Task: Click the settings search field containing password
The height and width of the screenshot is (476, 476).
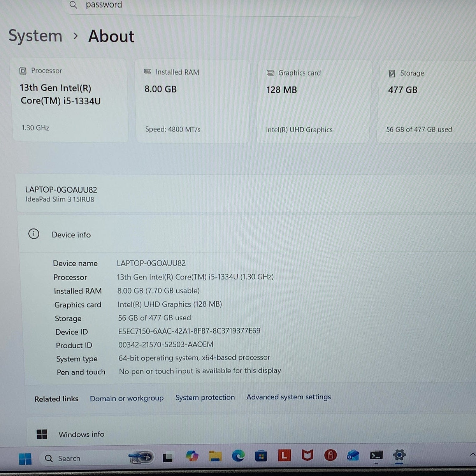Action: (212, 5)
